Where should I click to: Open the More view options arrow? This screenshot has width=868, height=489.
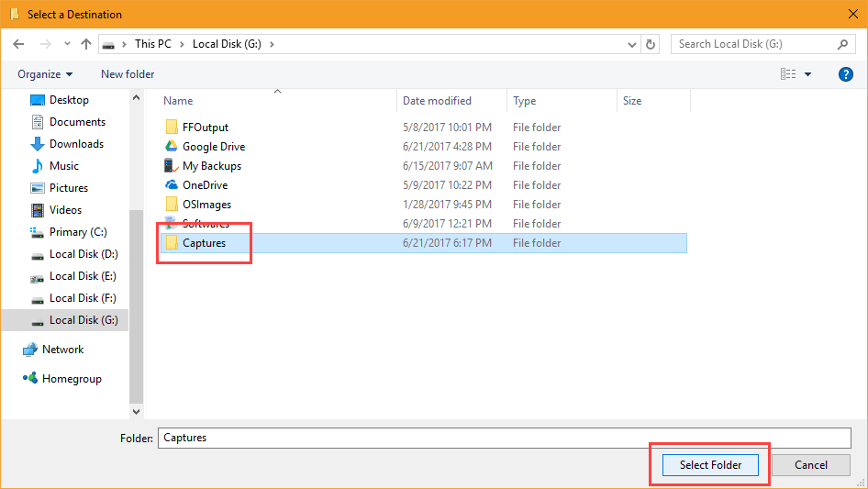[807, 74]
